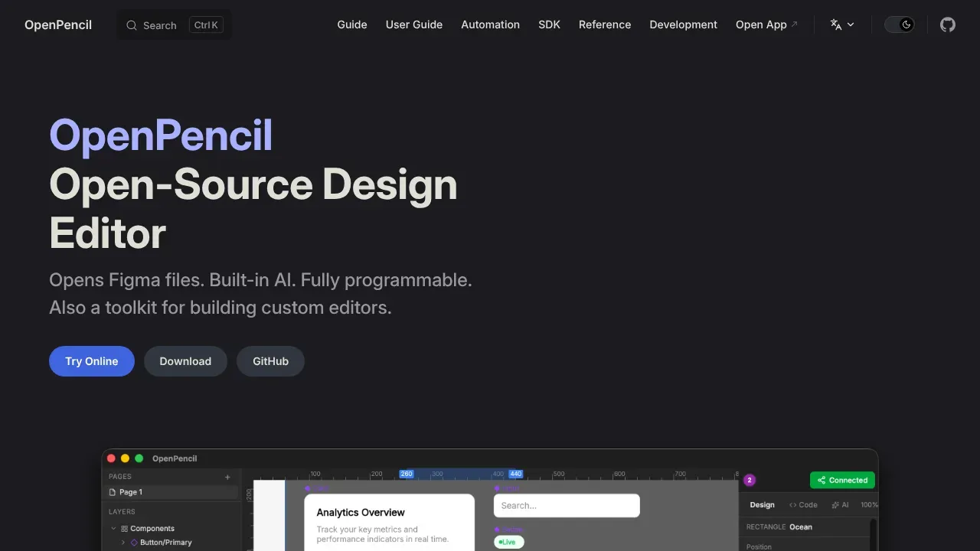Select the Analytics Overview card
The height and width of the screenshot is (551, 980).
(389, 523)
